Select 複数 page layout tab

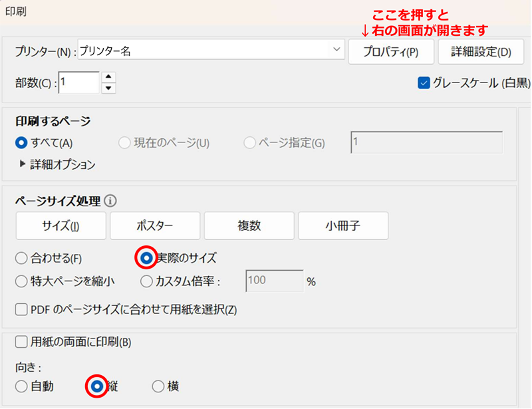pos(249,225)
